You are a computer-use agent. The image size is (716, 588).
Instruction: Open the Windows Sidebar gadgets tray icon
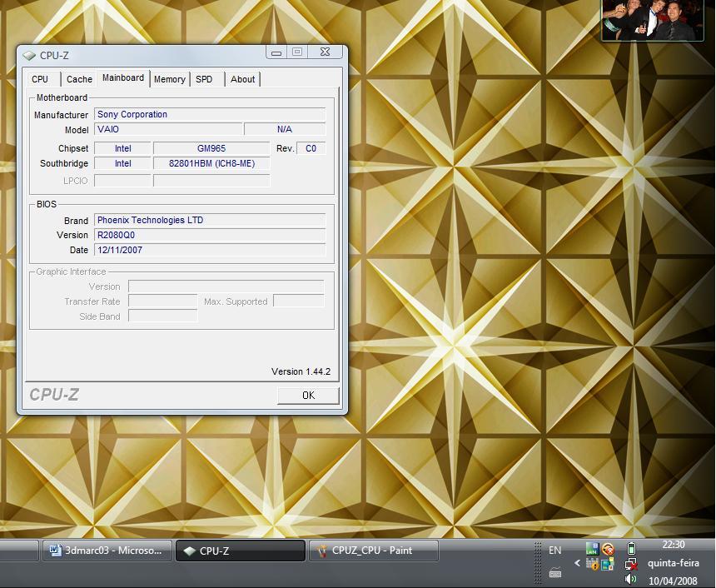608,564
